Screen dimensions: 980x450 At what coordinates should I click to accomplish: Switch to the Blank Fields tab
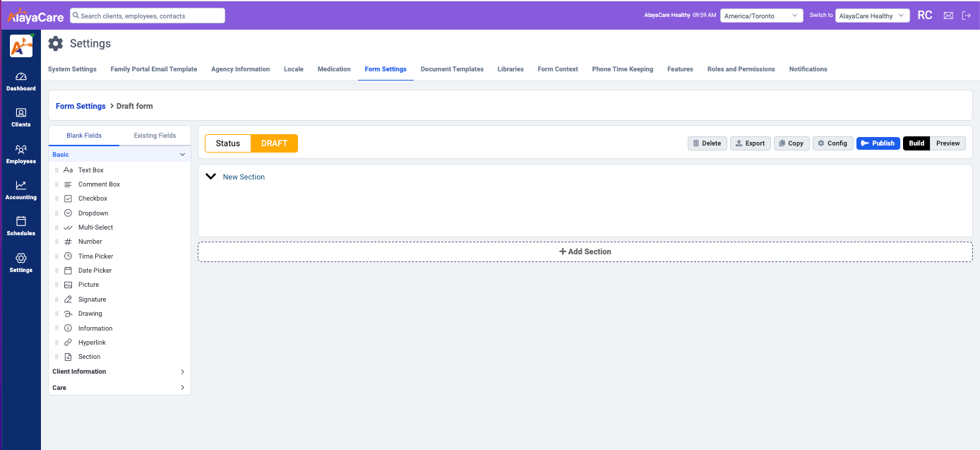84,136
